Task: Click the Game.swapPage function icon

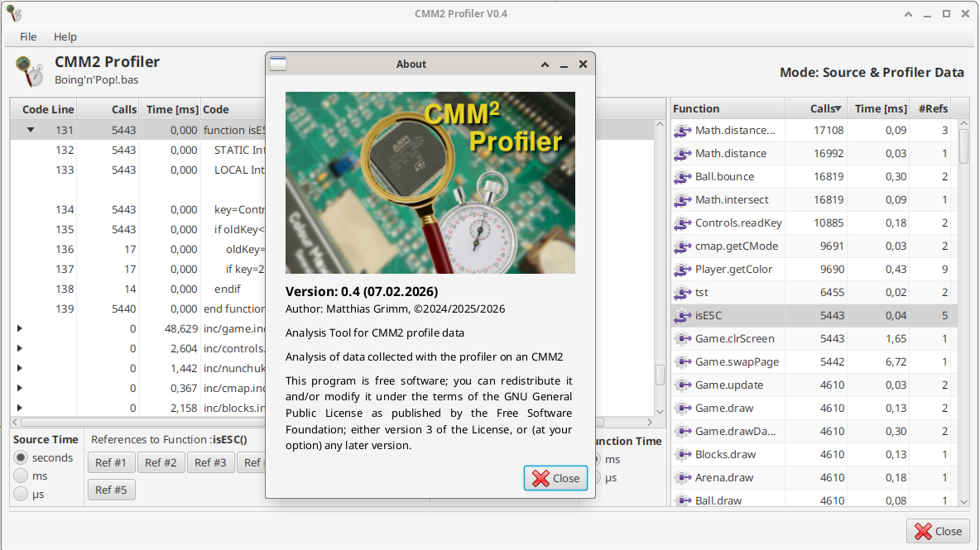Action: (682, 362)
